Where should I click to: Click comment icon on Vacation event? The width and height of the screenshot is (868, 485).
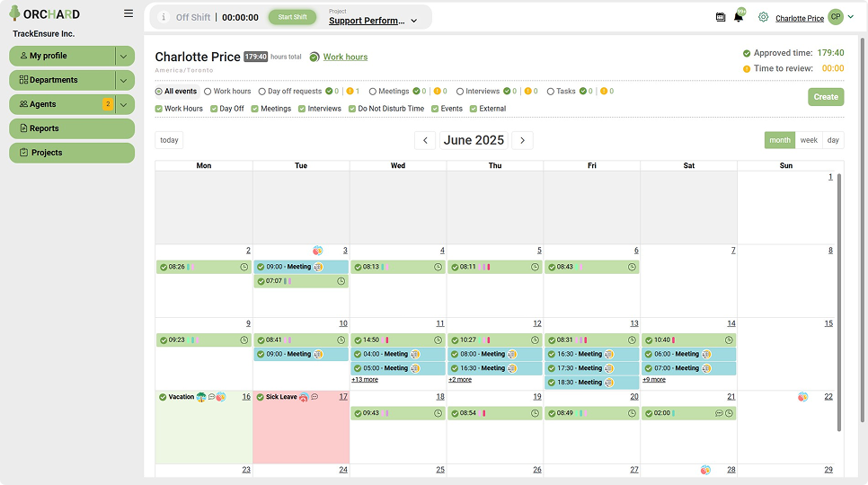pos(211,397)
